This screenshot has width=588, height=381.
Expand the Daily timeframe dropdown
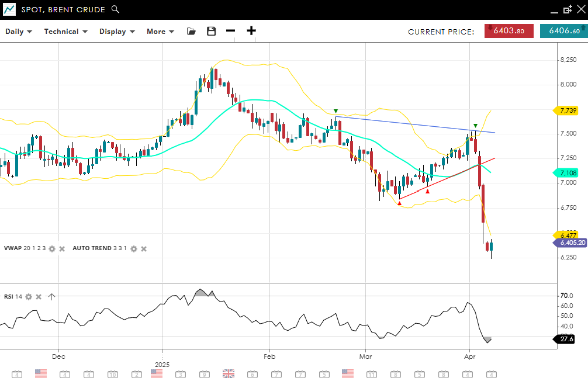(x=19, y=32)
